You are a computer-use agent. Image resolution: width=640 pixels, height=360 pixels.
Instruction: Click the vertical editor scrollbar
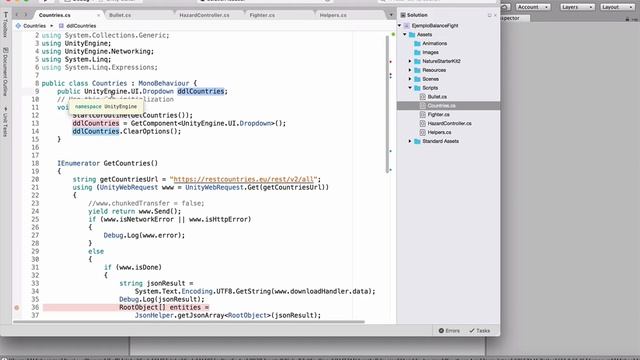pos(387,104)
